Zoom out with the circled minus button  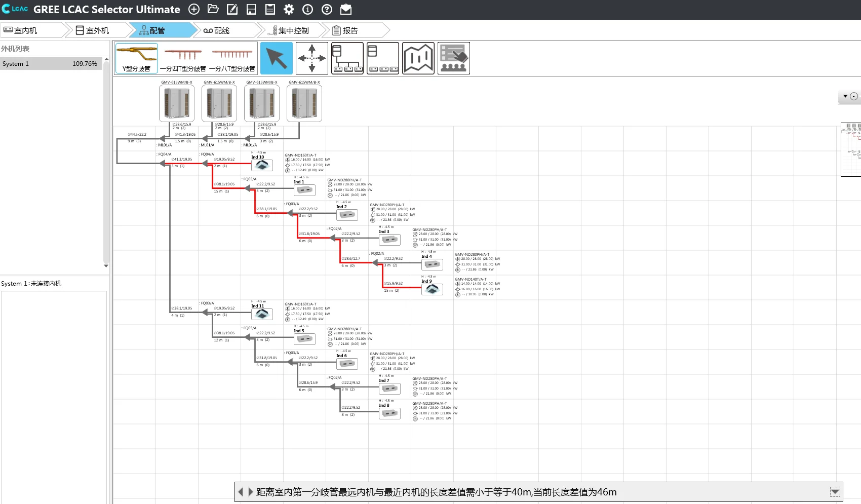(x=854, y=96)
